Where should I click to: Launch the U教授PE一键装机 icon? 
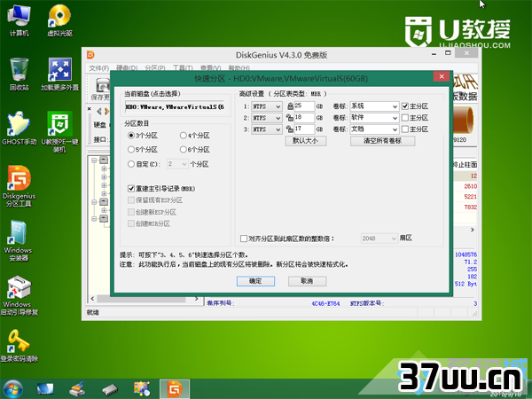coord(59,131)
